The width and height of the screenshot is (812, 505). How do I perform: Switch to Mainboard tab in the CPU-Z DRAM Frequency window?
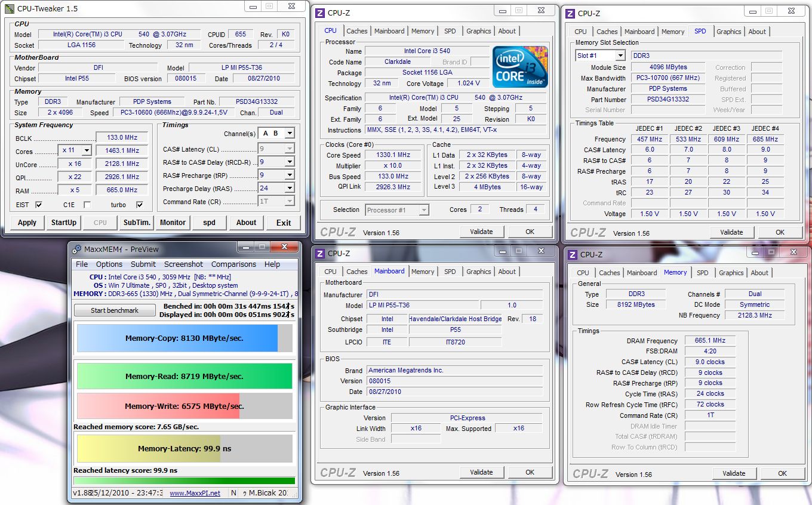(642, 273)
